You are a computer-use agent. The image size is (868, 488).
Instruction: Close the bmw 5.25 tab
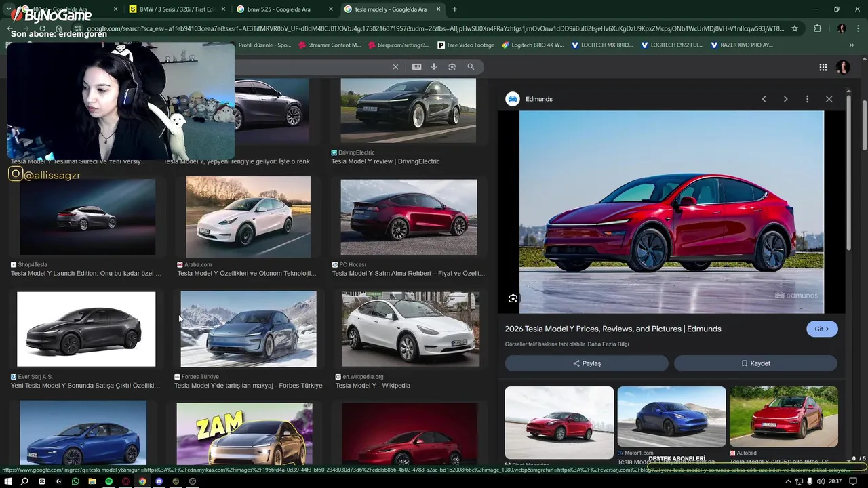(x=331, y=9)
